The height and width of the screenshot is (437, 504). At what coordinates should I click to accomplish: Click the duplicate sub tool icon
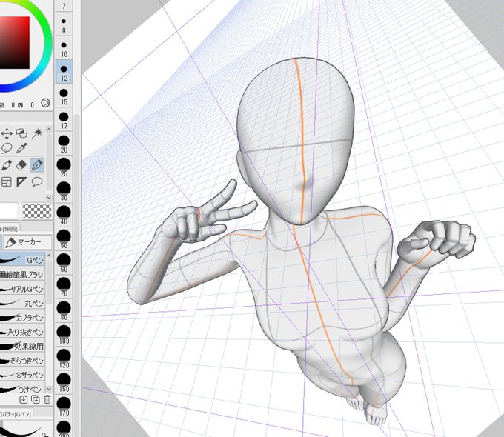pos(36,399)
